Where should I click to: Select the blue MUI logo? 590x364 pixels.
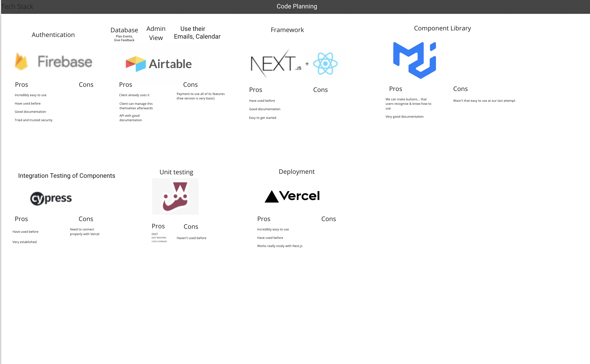[414, 60]
